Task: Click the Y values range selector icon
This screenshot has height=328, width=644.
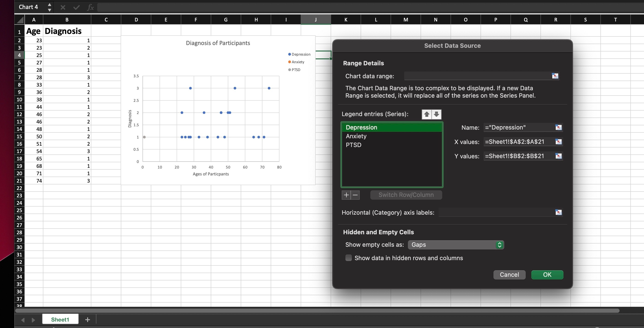Action: pyautogui.click(x=558, y=156)
